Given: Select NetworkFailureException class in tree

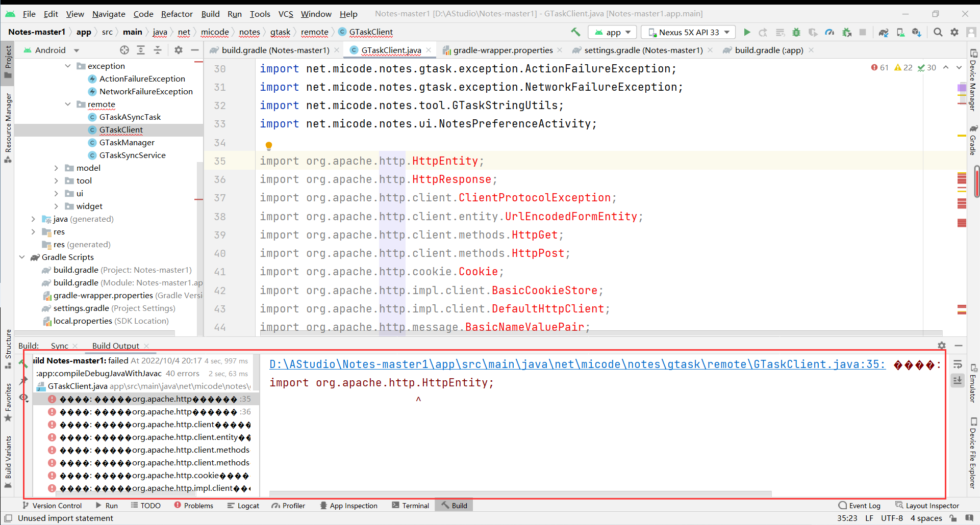Looking at the screenshot, I should pos(146,91).
